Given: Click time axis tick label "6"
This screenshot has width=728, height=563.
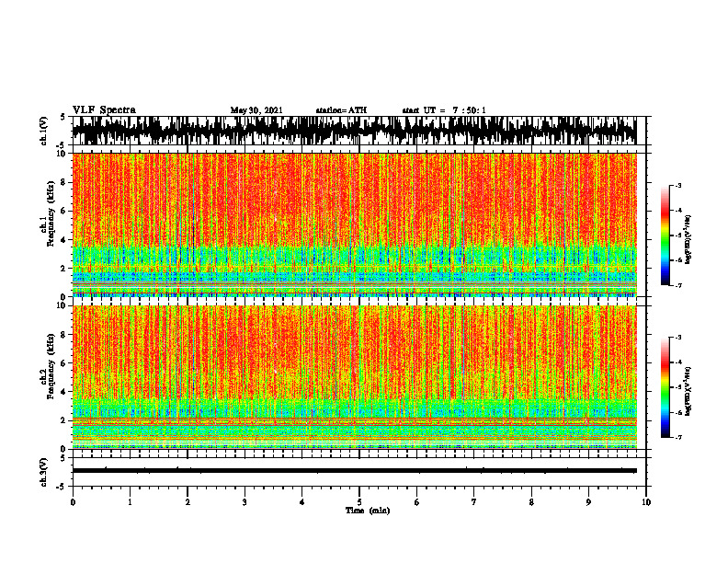Looking at the screenshot, I should click(416, 502).
